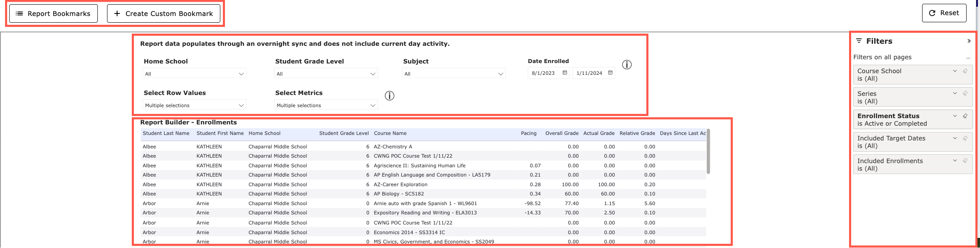Click the -98.52 pacing value
The height and width of the screenshot is (248, 980).
(533, 203)
